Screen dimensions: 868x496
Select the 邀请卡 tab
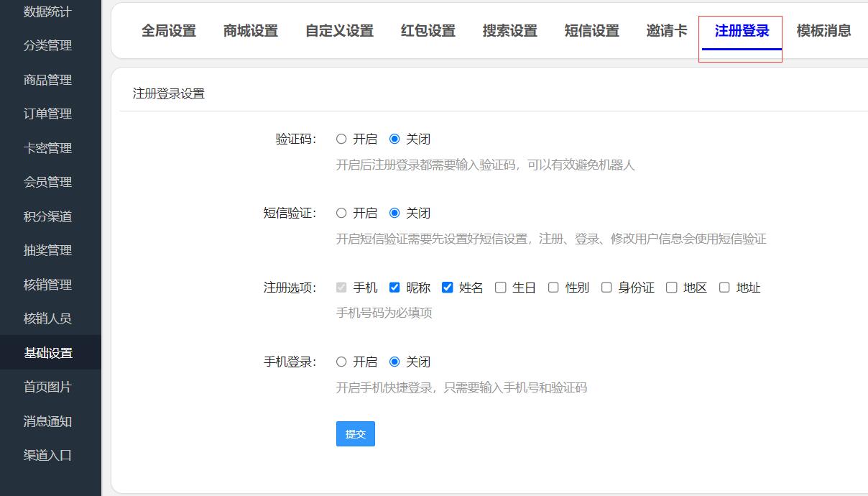click(667, 31)
